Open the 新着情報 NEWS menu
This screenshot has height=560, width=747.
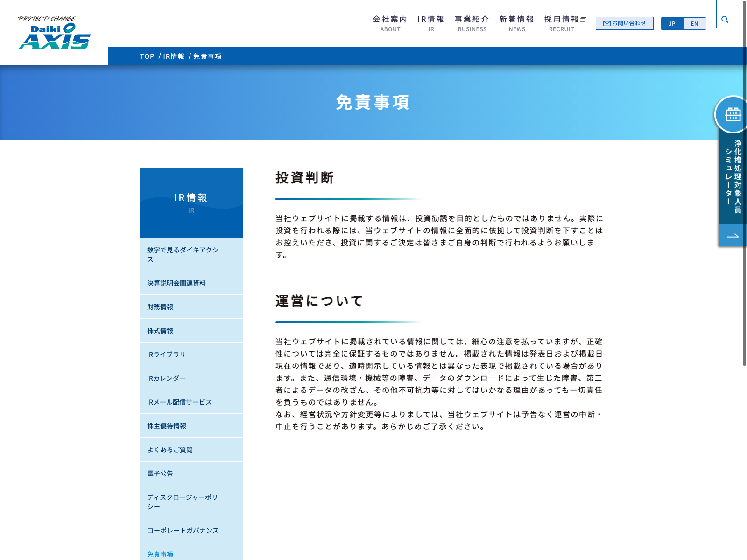coord(517,24)
